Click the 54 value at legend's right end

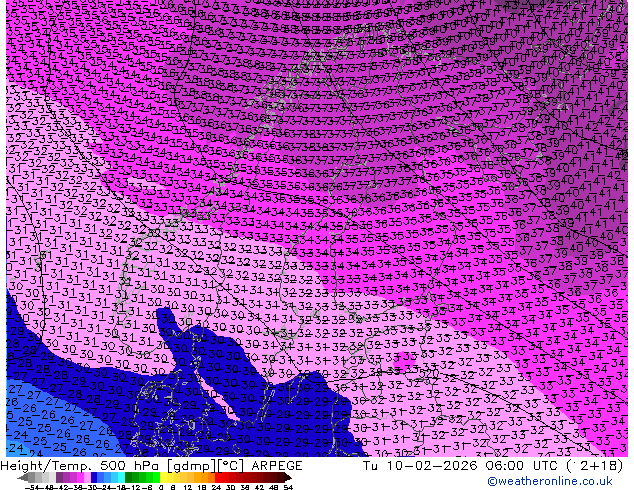(287, 487)
